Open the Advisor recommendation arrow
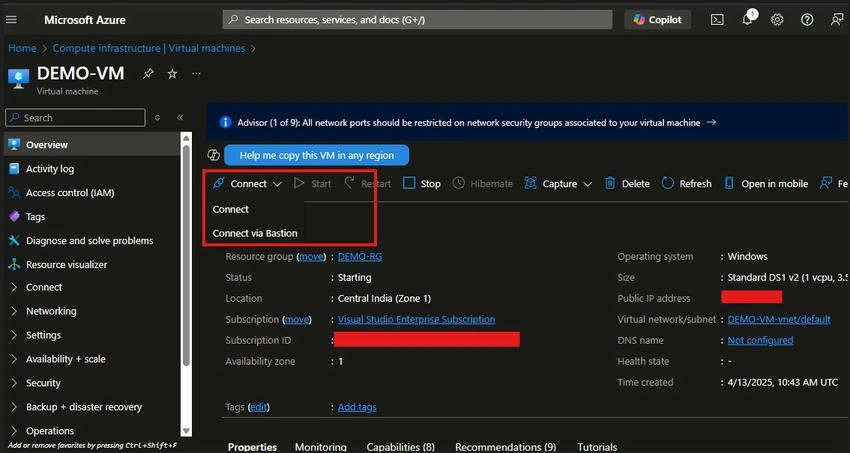The image size is (850, 453). [x=711, y=122]
